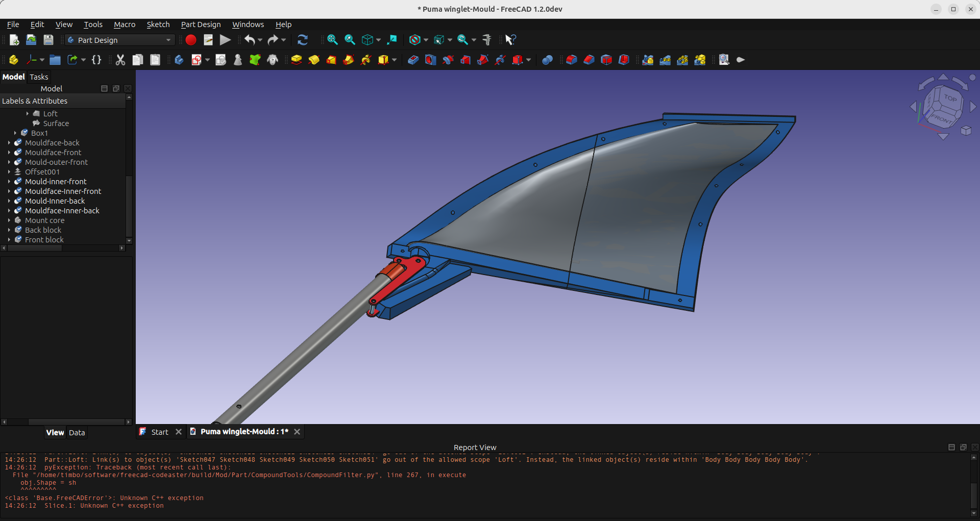This screenshot has height=521, width=980.
Task: Open the undo history dropdown arrow
Action: 260,40
